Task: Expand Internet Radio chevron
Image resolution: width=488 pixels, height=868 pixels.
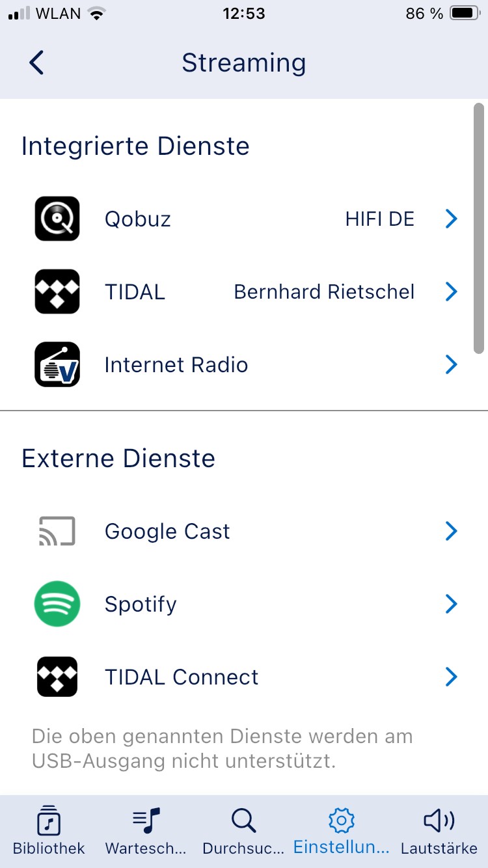Action: point(452,365)
